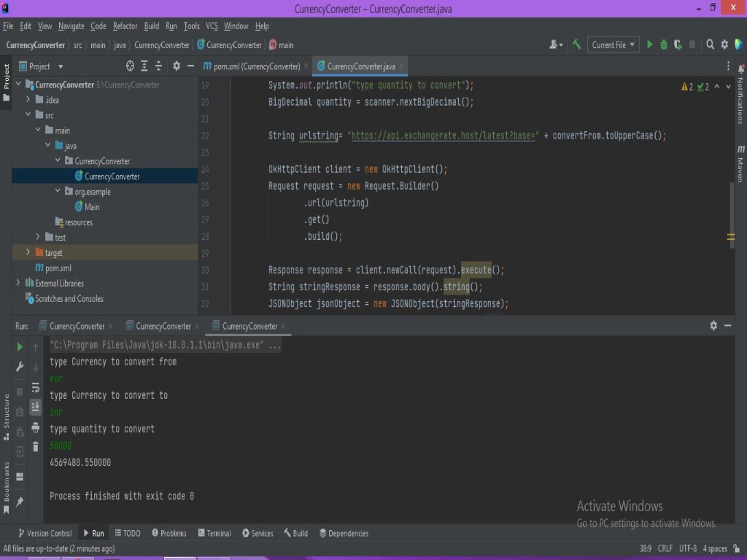Hide the Project panel with minus icon
This screenshot has height=560, width=747.
[190, 66]
